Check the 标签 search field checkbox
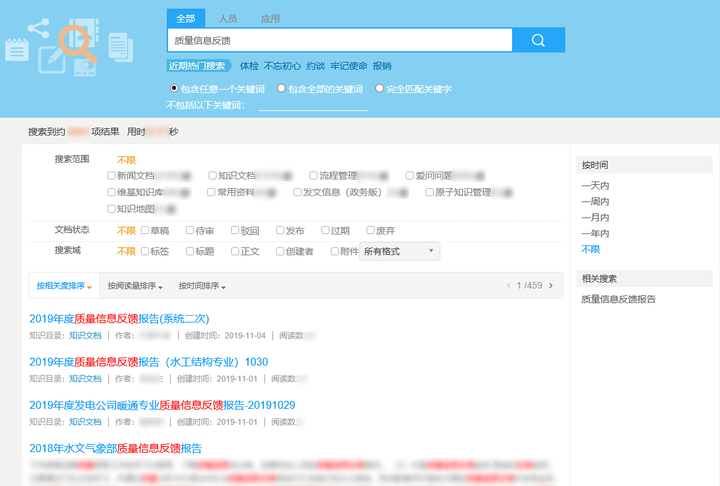The height and width of the screenshot is (486, 720). click(x=145, y=251)
